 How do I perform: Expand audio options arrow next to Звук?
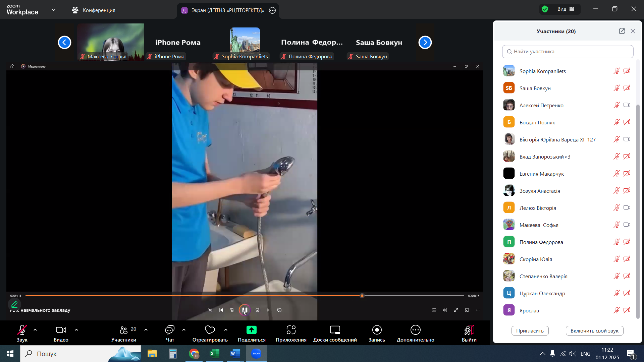tap(35, 330)
